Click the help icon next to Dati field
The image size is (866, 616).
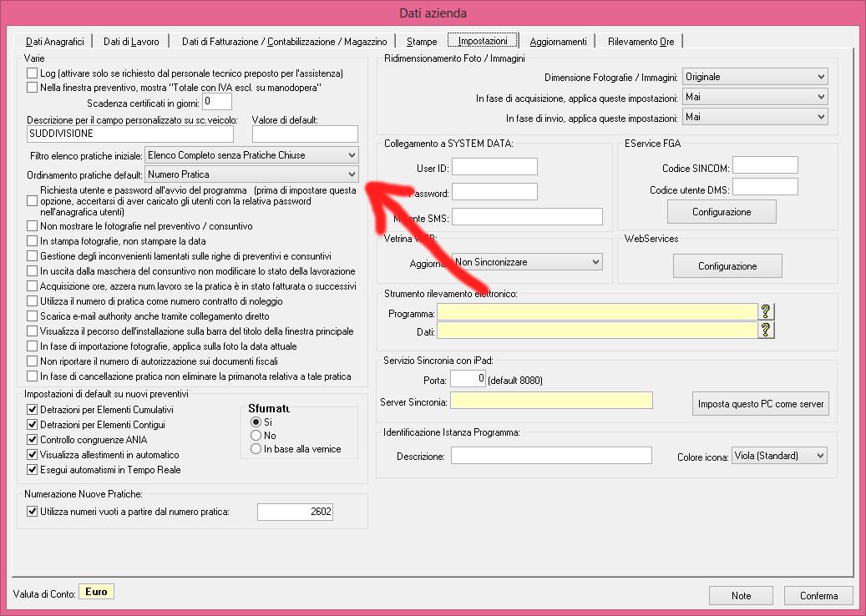pyautogui.click(x=766, y=330)
